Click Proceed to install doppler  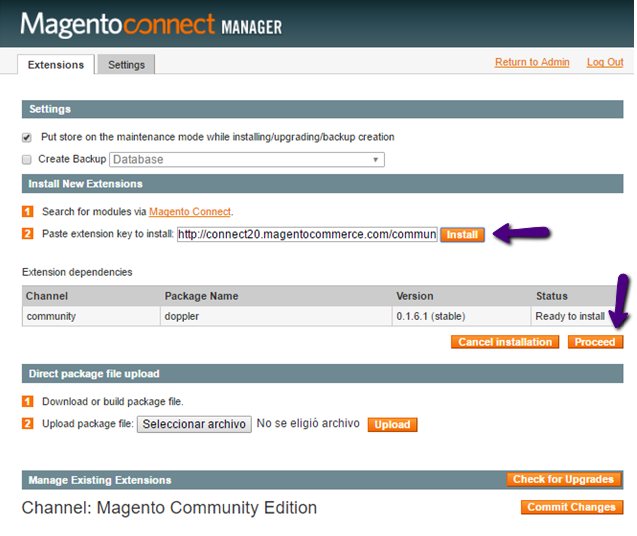click(x=595, y=342)
